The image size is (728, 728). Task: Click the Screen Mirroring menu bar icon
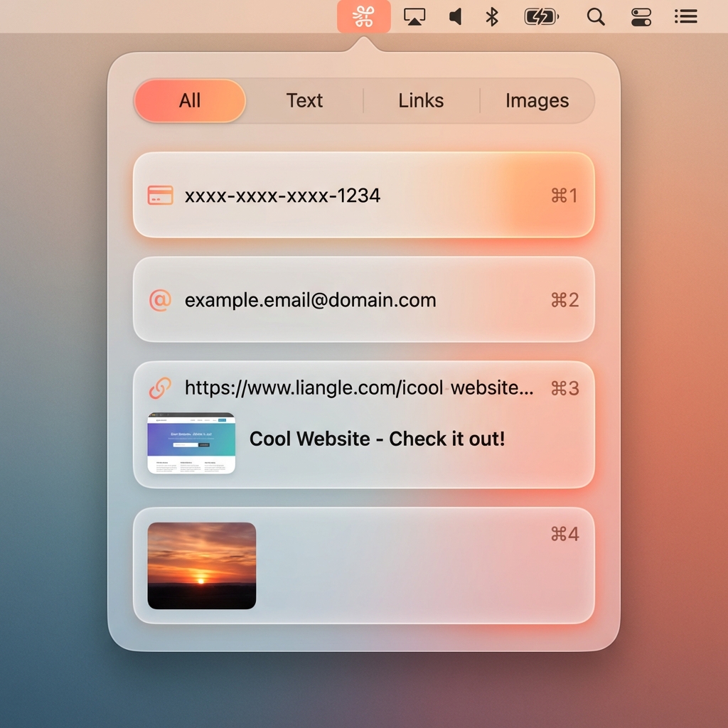tap(414, 16)
